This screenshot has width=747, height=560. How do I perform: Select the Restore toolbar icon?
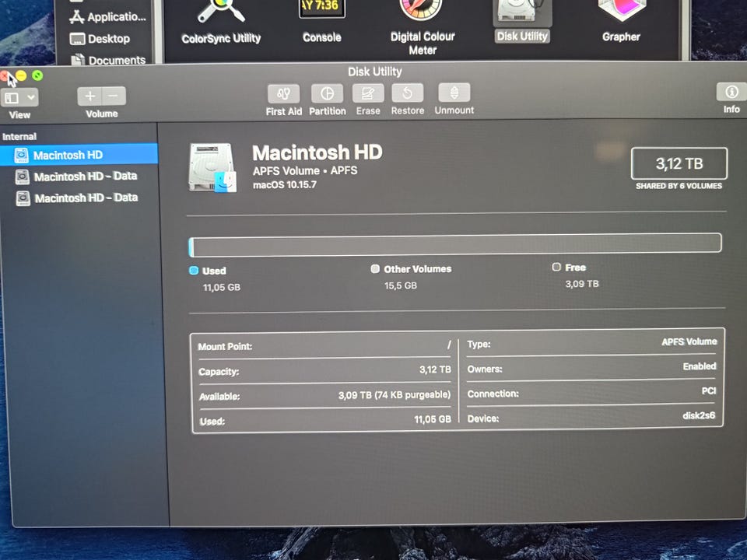coord(407,93)
